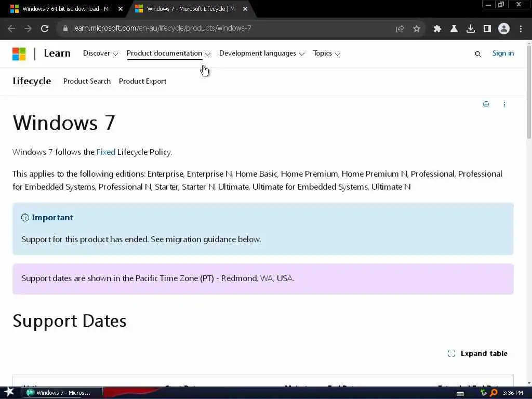Click the Learn brand link

pyautogui.click(x=57, y=54)
